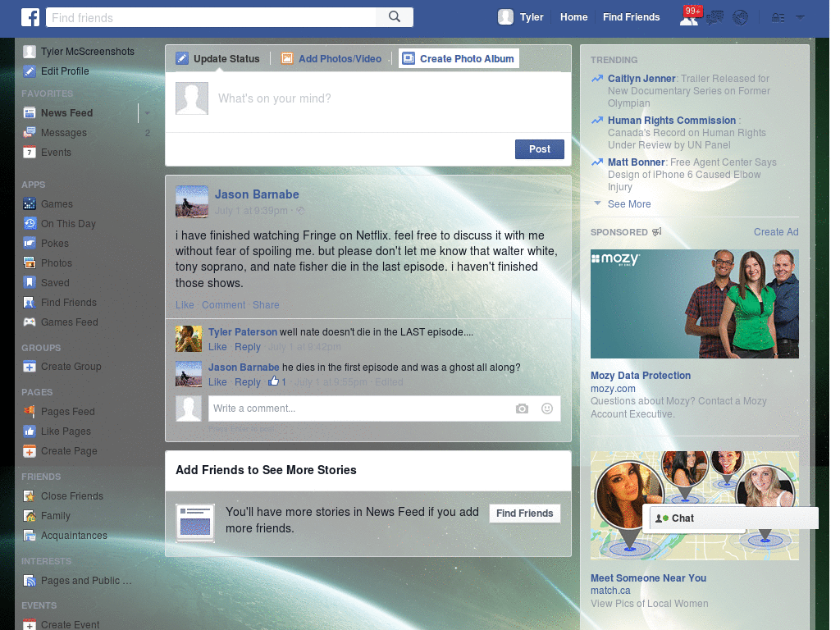Open Jason Barnabe's profile picture on post
Image resolution: width=840 pixels, height=630 pixels.
click(x=192, y=202)
